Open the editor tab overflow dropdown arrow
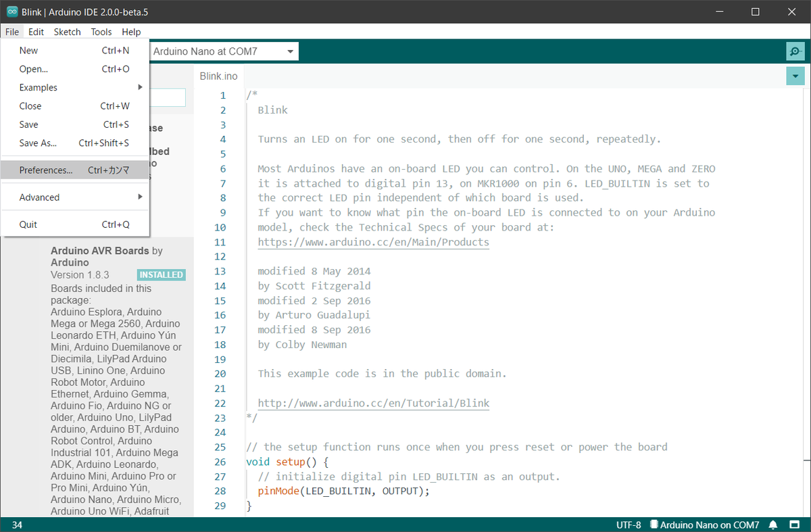The width and height of the screenshot is (811, 532). pyautogui.click(x=795, y=76)
